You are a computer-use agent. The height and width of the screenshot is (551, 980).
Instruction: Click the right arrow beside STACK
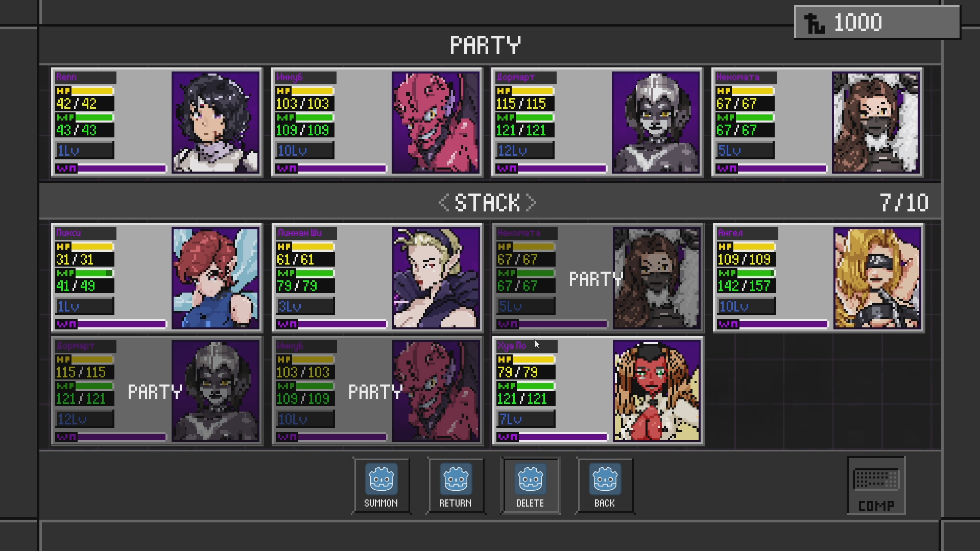(531, 203)
